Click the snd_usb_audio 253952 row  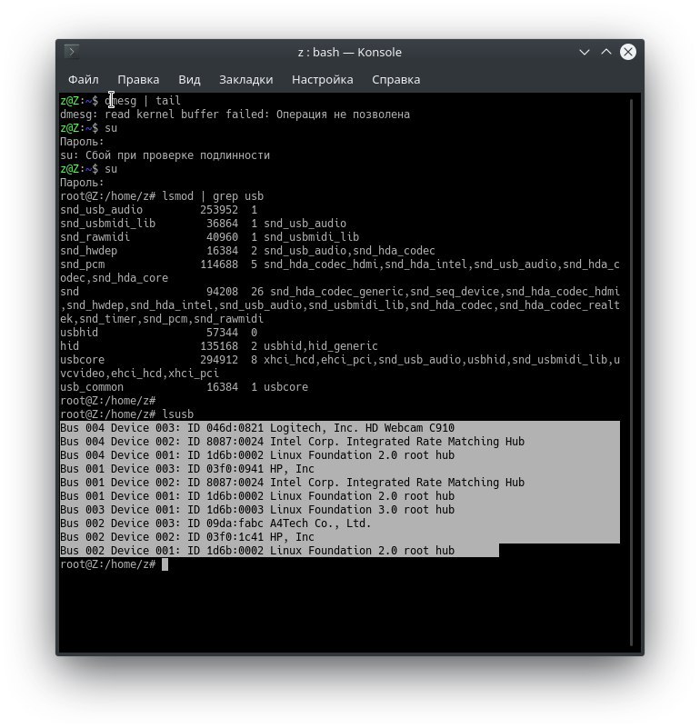(159, 210)
